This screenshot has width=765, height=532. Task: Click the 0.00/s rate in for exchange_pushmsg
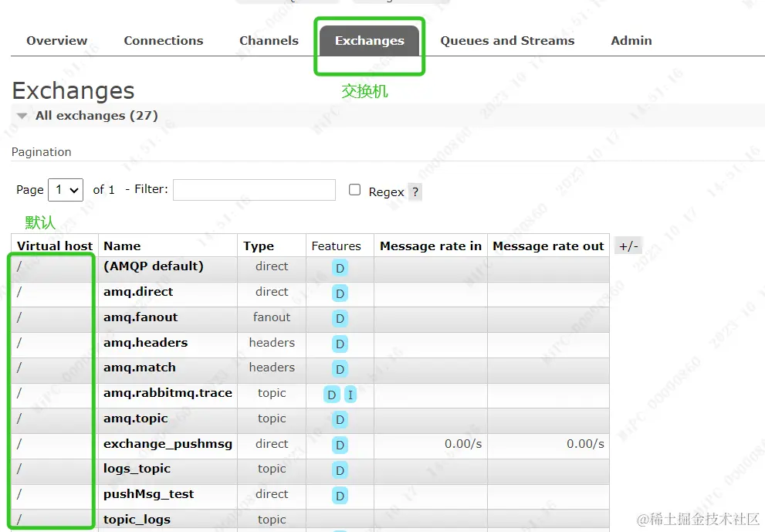point(463,444)
